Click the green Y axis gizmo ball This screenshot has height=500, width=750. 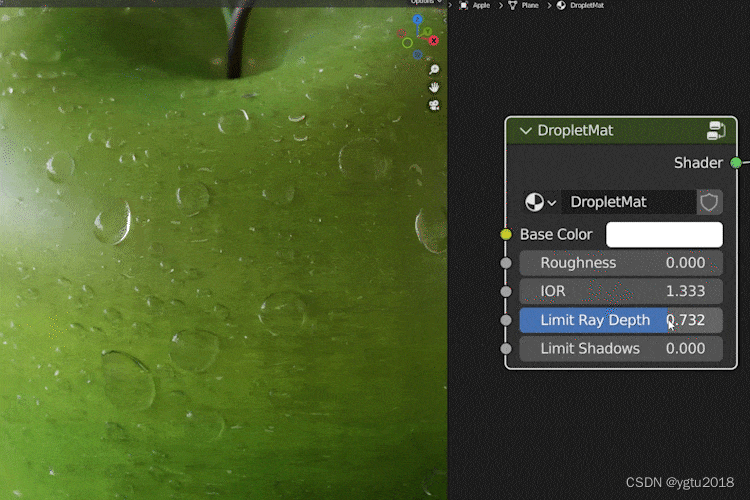click(x=427, y=32)
